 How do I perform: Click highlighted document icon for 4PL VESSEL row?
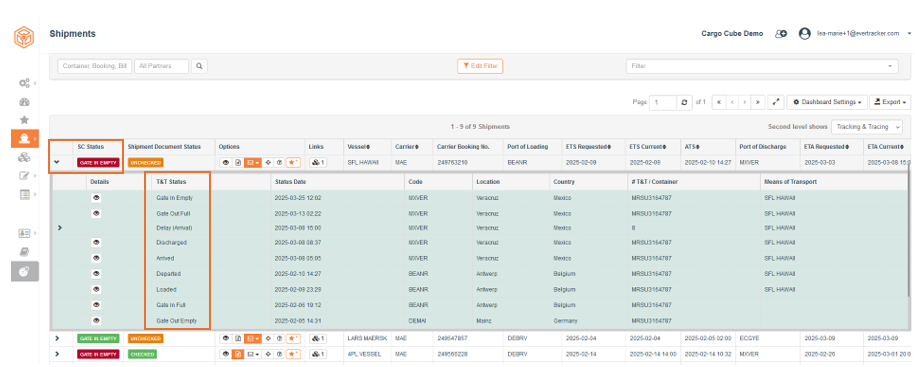point(238,354)
